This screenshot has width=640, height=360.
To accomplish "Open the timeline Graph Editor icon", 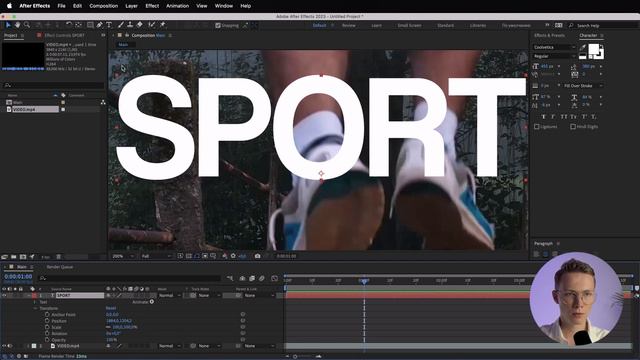I will [x=274, y=278].
